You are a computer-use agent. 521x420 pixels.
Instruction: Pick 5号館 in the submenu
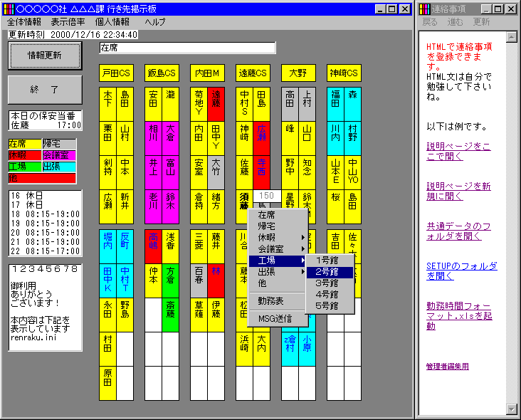click(330, 305)
